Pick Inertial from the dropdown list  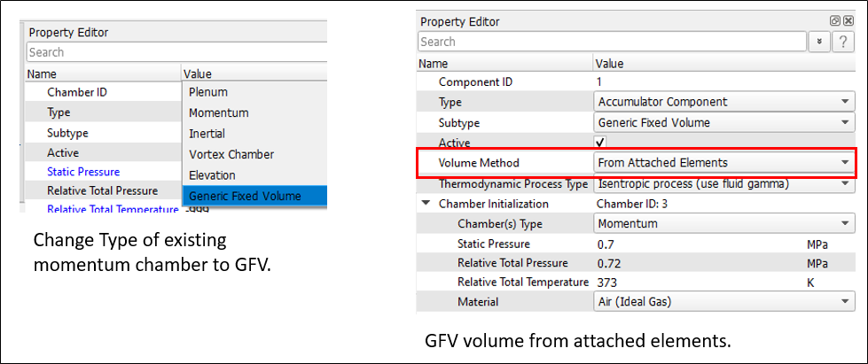[207, 134]
